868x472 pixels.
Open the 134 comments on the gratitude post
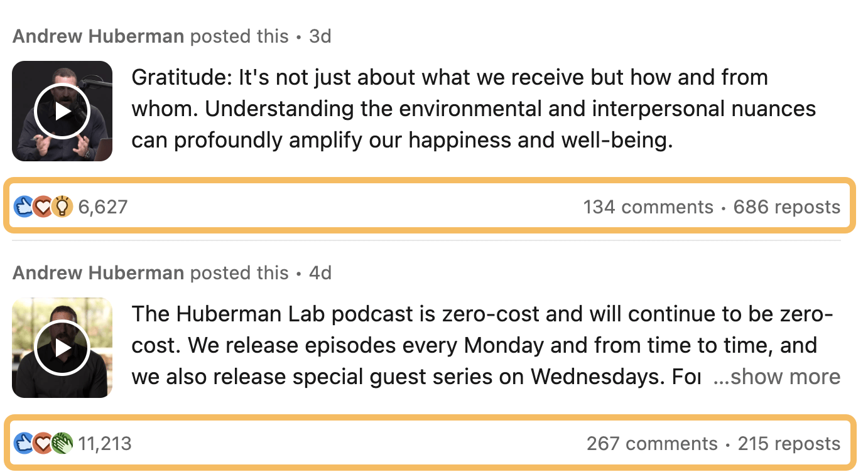click(x=649, y=206)
